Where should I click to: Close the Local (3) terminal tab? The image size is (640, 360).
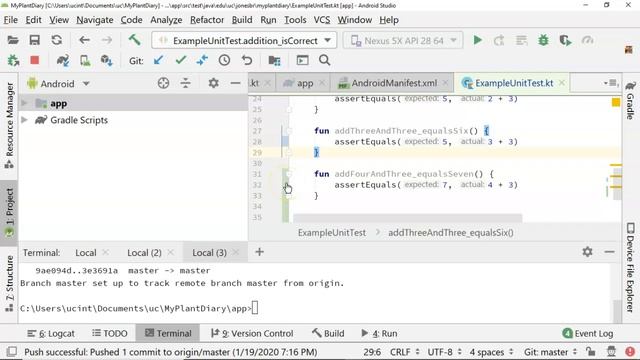pyautogui.click(x=236, y=253)
